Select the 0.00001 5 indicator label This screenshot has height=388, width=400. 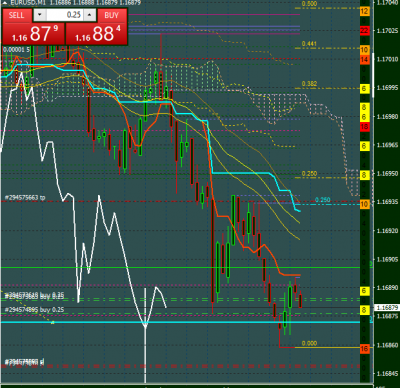[16, 50]
